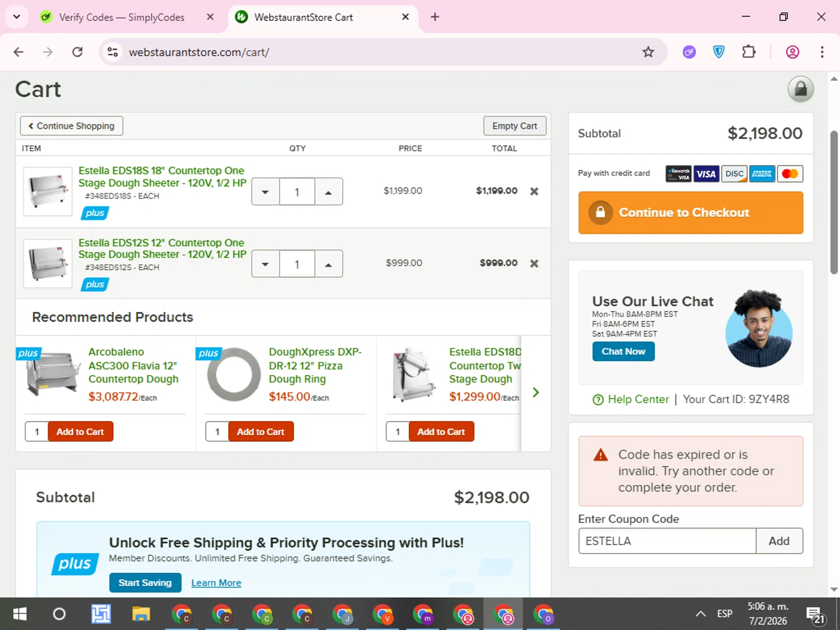Remove Estella EDS18S sheeter from cart
The width and height of the screenshot is (840, 630).
pos(534,192)
